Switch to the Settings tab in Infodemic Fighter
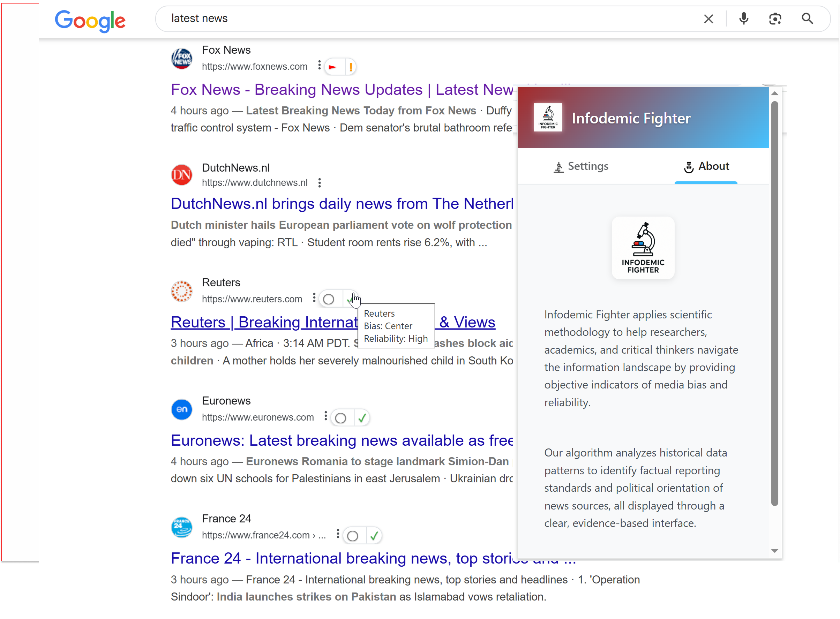This screenshot has height=619, width=840. coord(580,166)
